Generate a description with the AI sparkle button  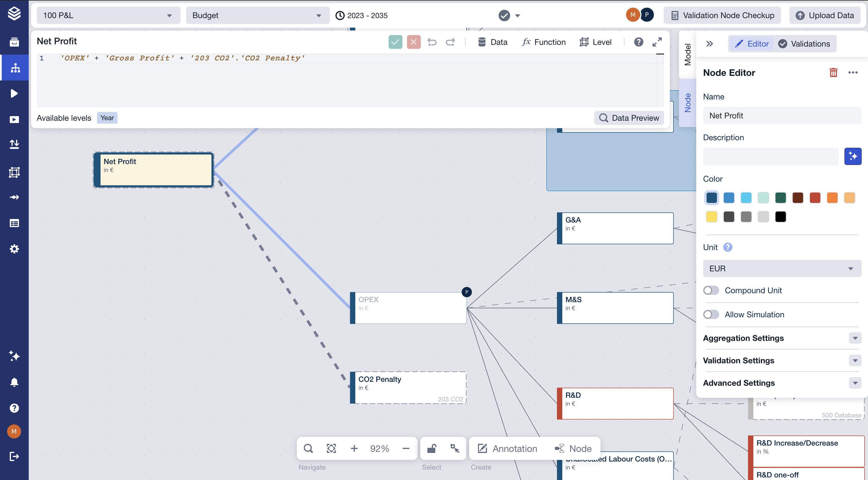(852, 156)
